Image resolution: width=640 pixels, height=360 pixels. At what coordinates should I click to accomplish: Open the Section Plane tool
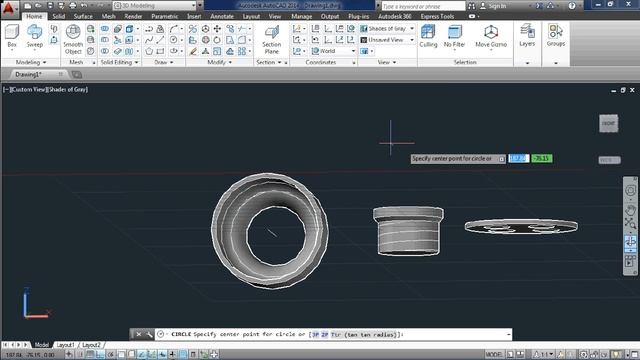(271, 40)
